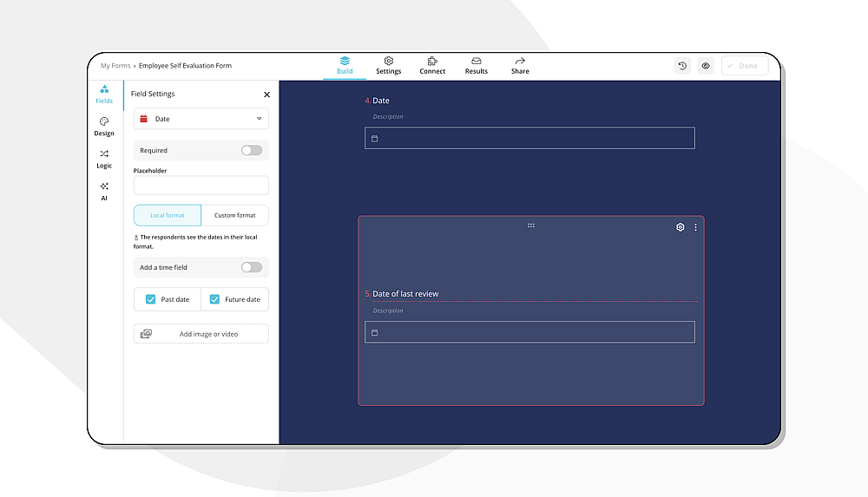Click the Field Settings heading
Screen dimensions: 868x497
pyautogui.click(x=153, y=94)
